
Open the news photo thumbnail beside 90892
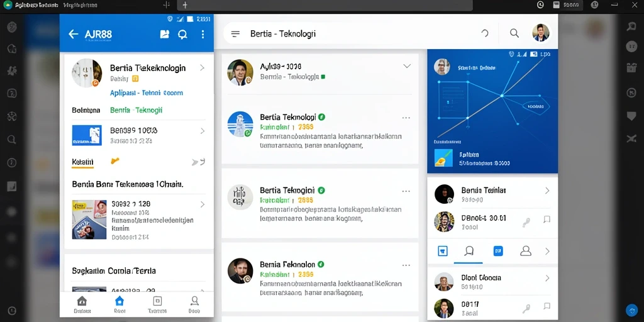pos(89,219)
